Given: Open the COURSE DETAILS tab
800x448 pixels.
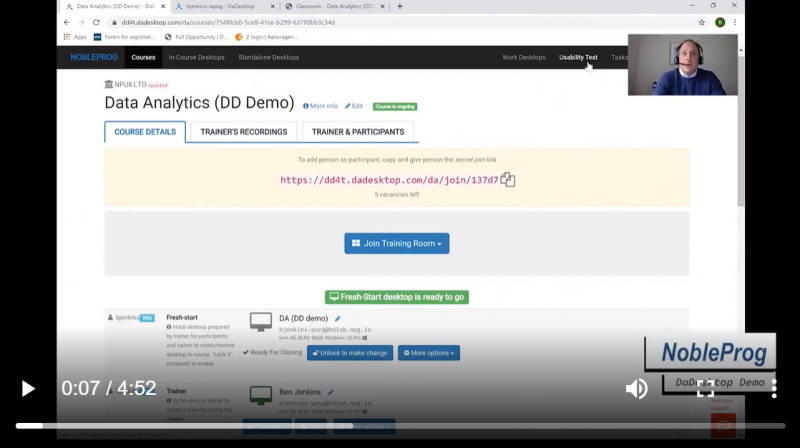Looking at the screenshot, I should coord(145,132).
